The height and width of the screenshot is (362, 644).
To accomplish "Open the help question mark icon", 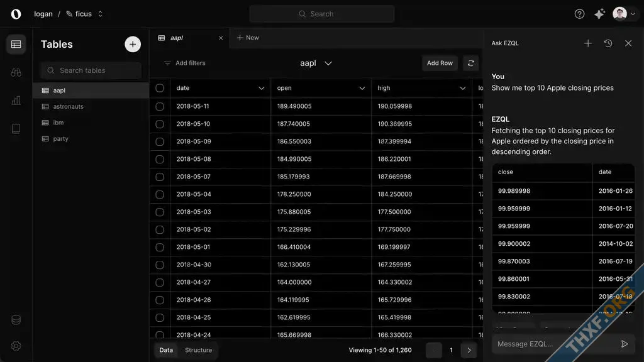I will (579, 14).
